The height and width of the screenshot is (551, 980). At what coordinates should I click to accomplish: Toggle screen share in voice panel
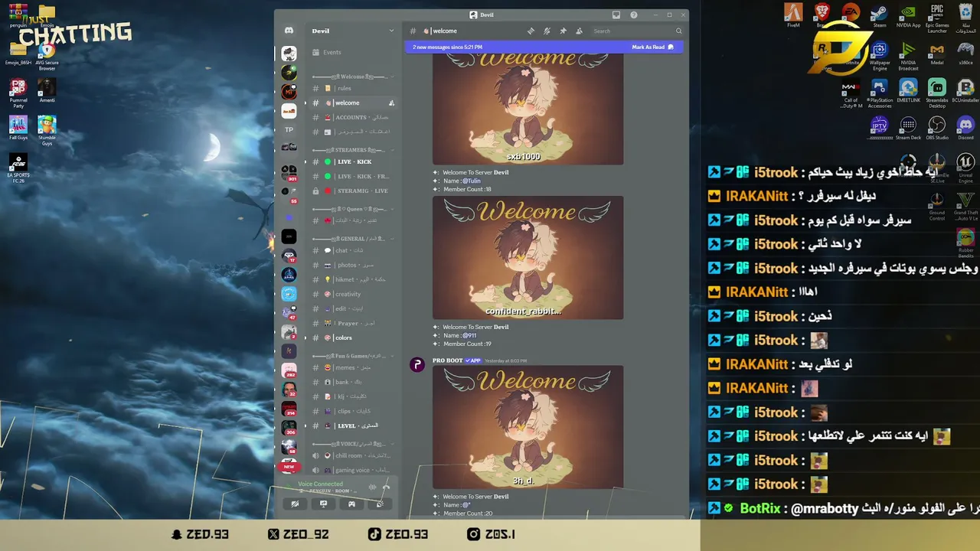click(323, 504)
